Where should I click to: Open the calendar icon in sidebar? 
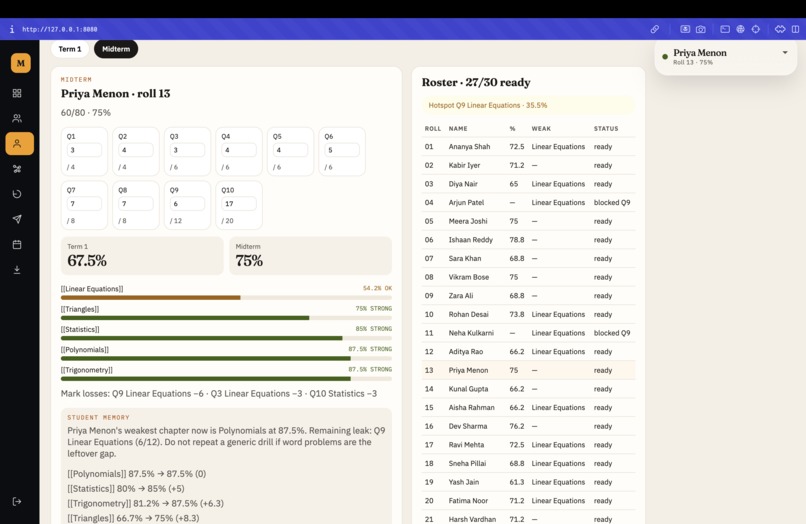(17, 244)
